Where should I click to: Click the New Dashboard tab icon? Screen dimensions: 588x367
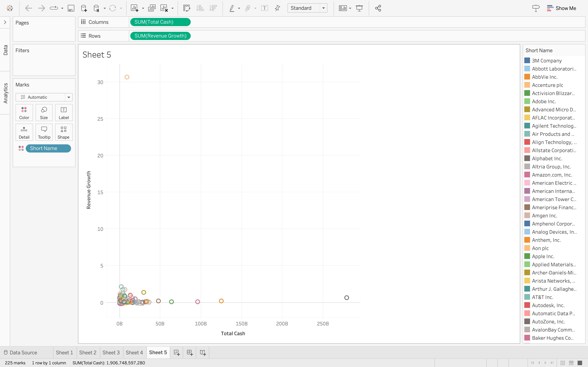(x=190, y=353)
